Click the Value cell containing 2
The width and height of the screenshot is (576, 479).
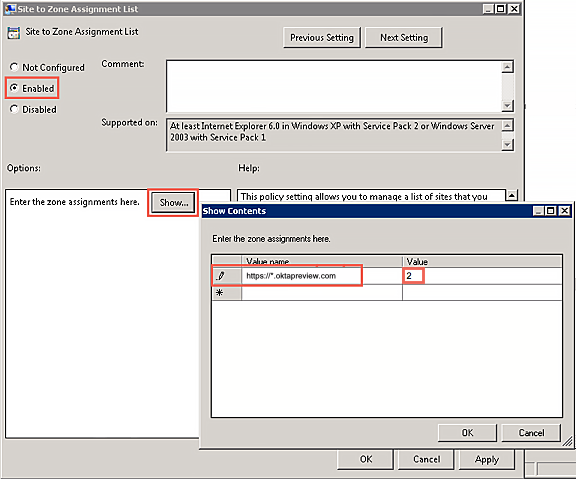click(x=482, y=276)
